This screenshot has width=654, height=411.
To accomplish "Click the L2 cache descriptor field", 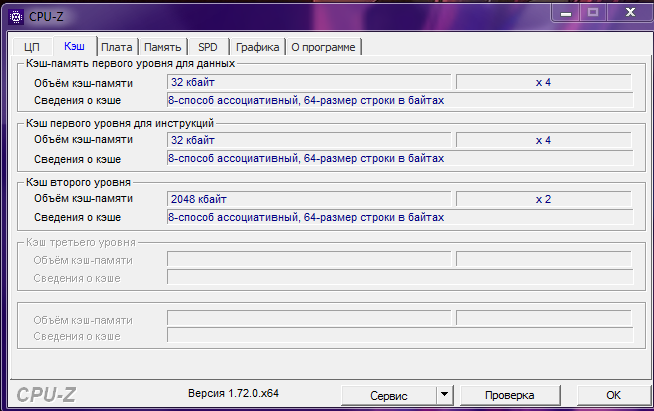I will (x=400, y=217).
